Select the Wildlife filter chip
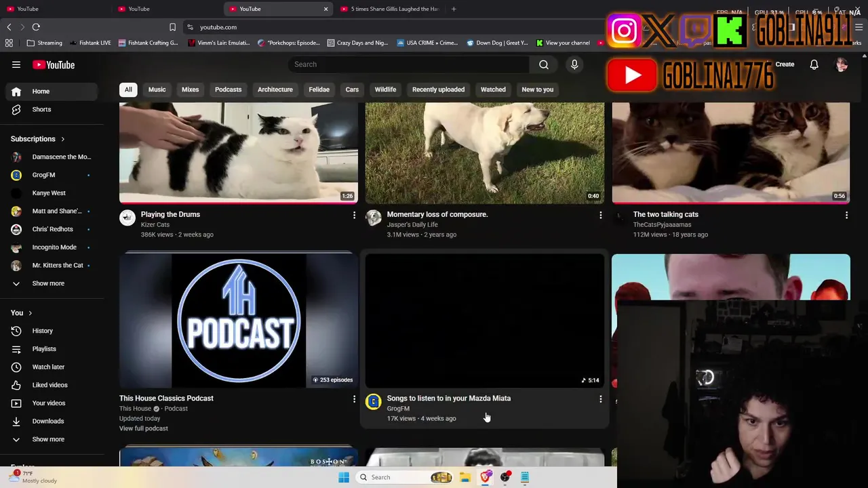This screenshot has width=868, height=488. 385,89
